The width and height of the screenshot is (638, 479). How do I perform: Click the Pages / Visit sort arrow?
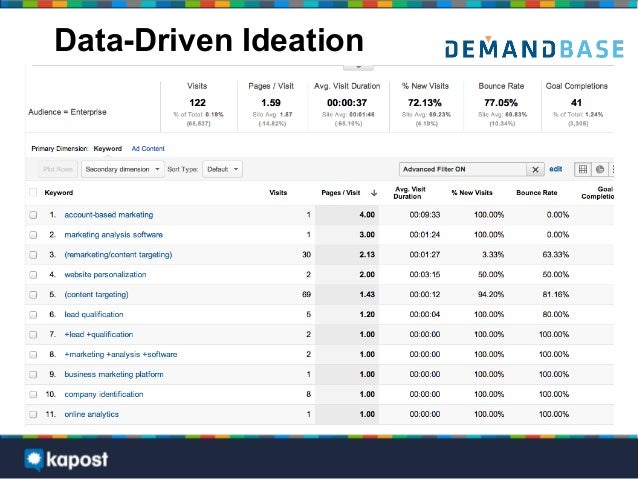(x=373, y=192)
